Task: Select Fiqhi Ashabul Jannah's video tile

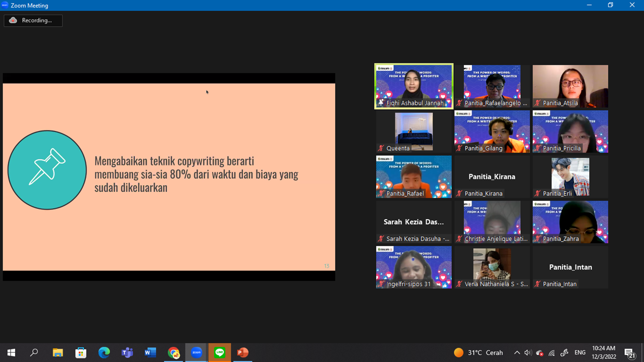Action: click(x=414, y=86)
